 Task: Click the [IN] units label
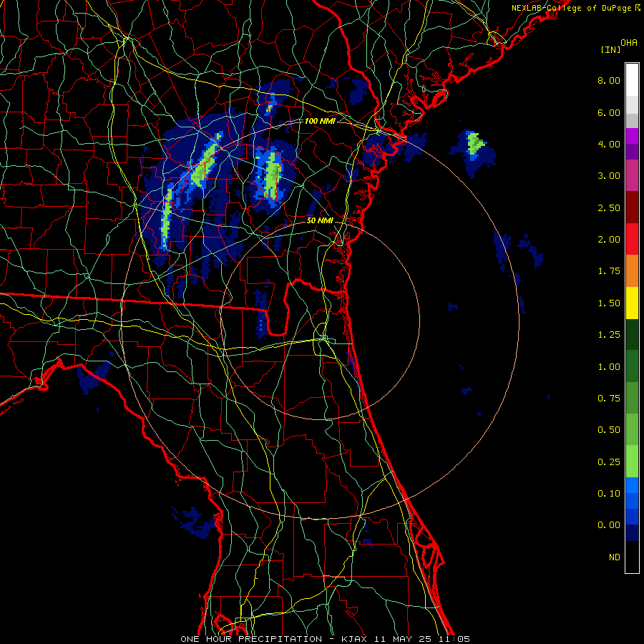click(611, 49)
